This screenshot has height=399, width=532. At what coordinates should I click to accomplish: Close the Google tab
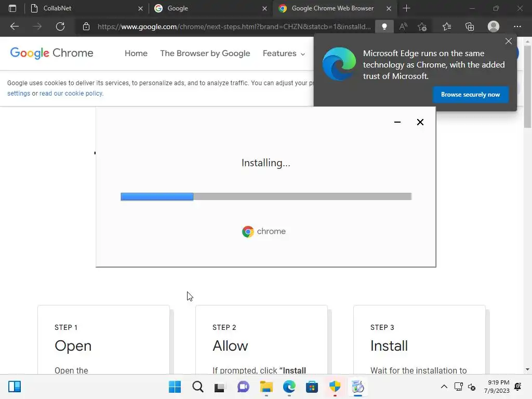pos(264,8)
